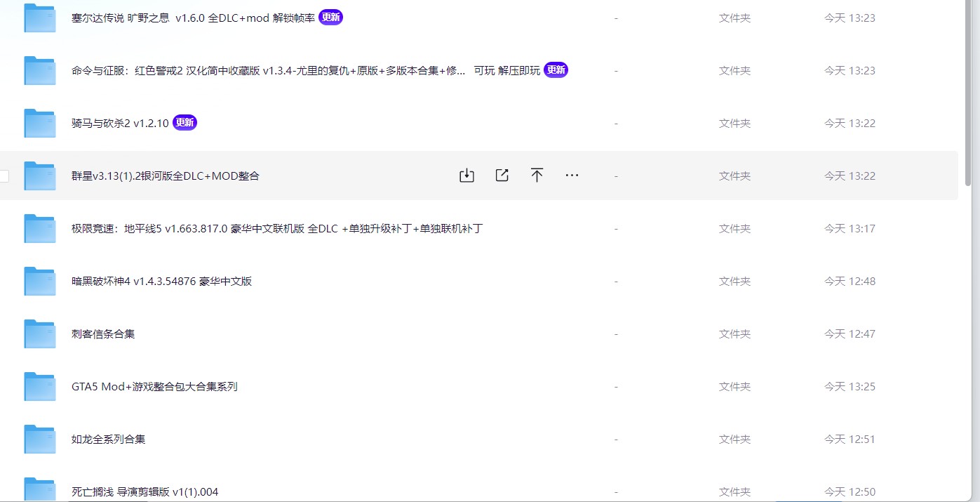Open folder icon for 暗黑破坏神4

pos(40,281)
